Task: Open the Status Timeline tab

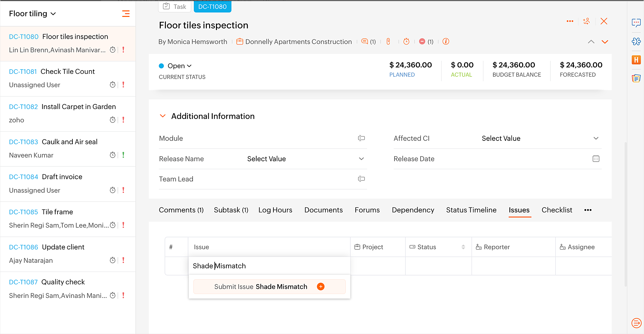Action: click(x=471, y=210)
